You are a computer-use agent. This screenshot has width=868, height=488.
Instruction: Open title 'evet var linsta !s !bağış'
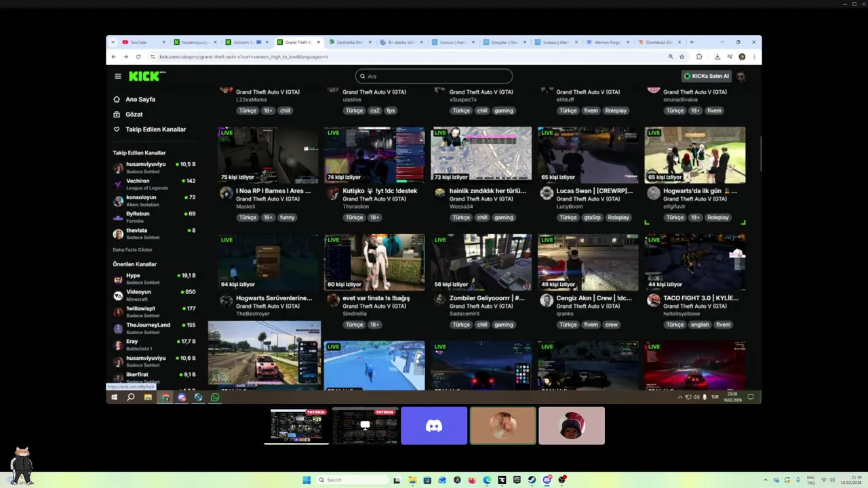(x=376, y=298)
